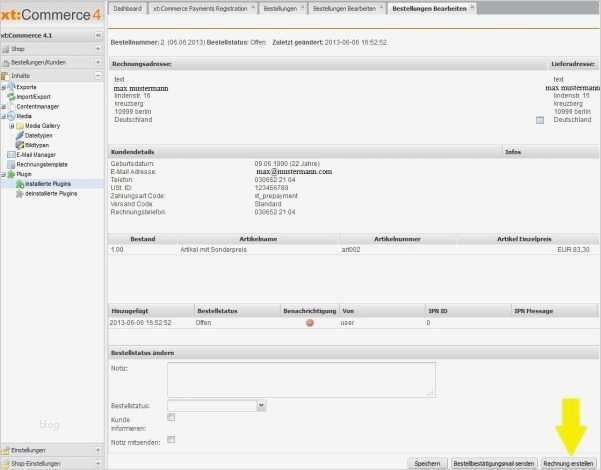Close the active bold Bestellungen Bearbeiten tab
Image resolution: width=601 pixels, height=470 pixels.
[472, 7]
